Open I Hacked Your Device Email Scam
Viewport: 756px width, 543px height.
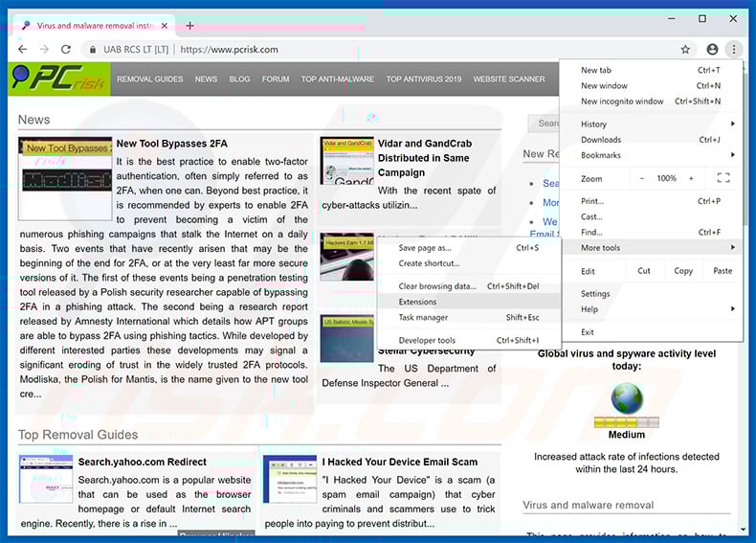pos(400,462)
